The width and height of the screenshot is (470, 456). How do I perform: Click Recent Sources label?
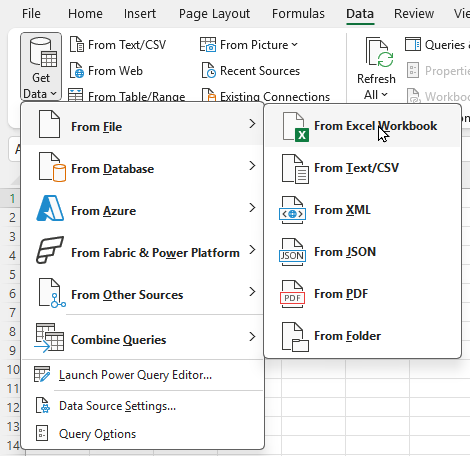[260, 71]
